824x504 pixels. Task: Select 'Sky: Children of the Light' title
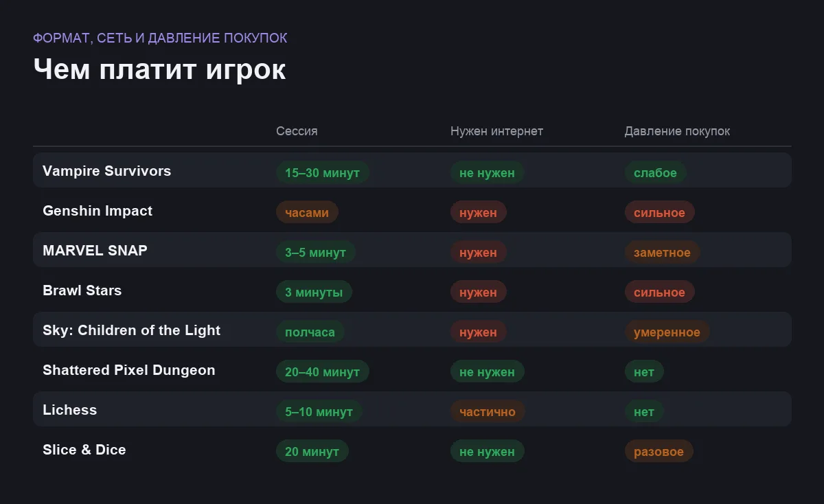(x=131, y=330)
